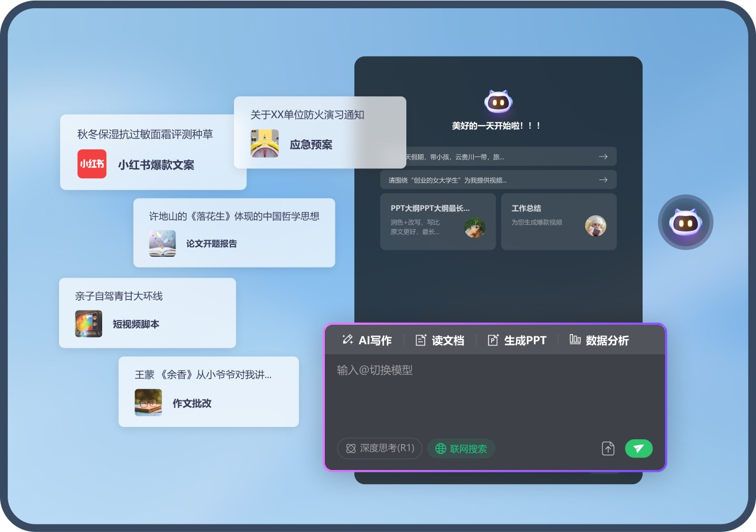Select the 数据分析 tab
Viewport: 756px width, 532px height.
point(599,340)
